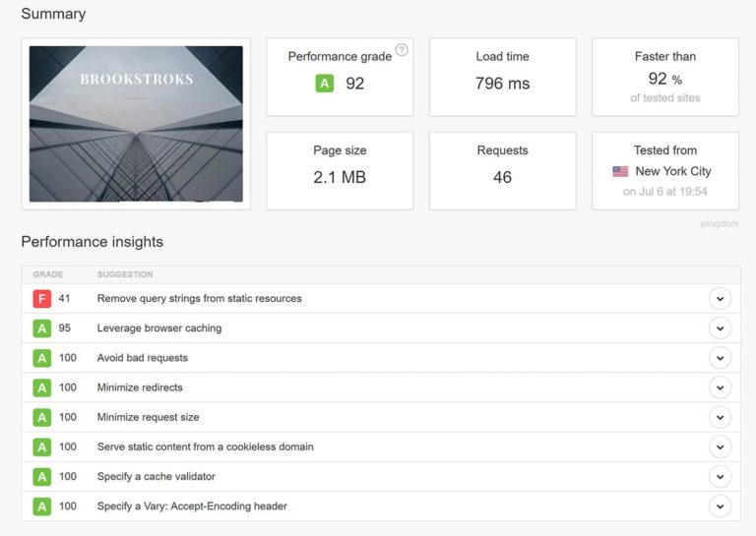
Task: Expand the Minimize redirects suggestion
Action: pos(720,387)
